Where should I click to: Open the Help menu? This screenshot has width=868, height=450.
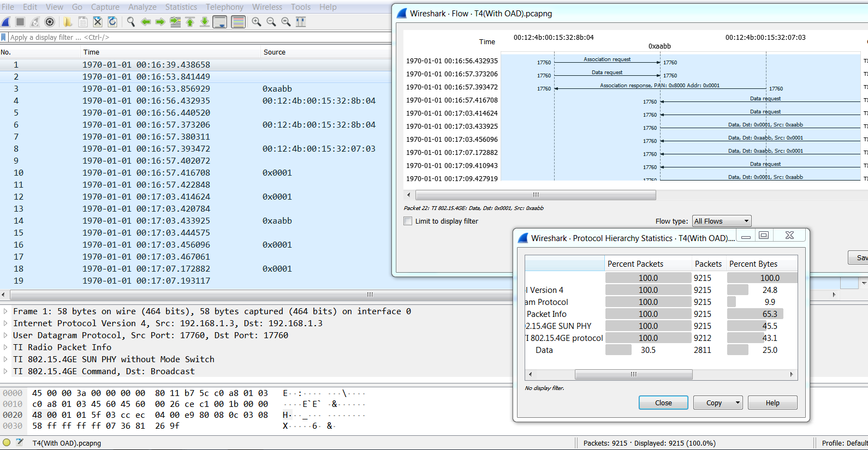(x=328, y=7)
